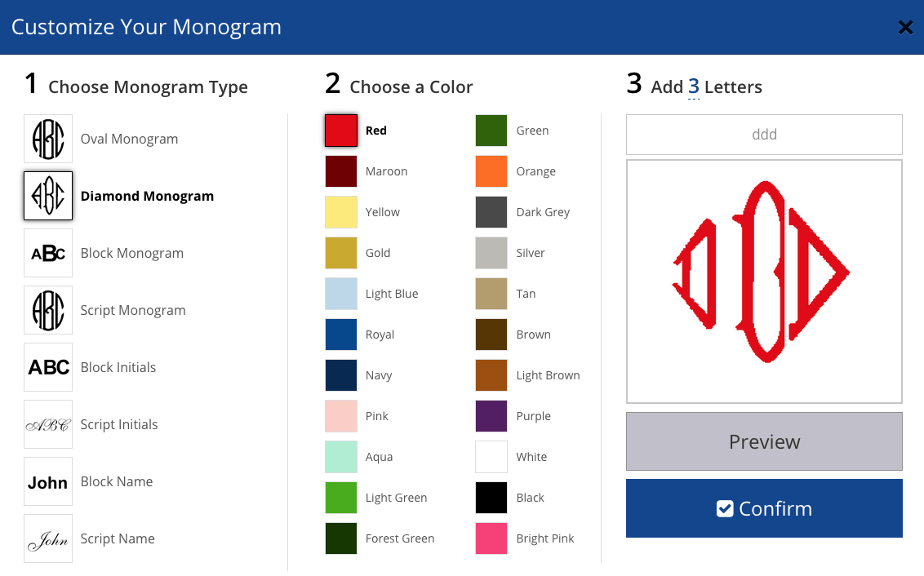The height and width of the screenshot is (576, 924).
Task: Click the Script Initials label
Action: (x=119, y=424)
